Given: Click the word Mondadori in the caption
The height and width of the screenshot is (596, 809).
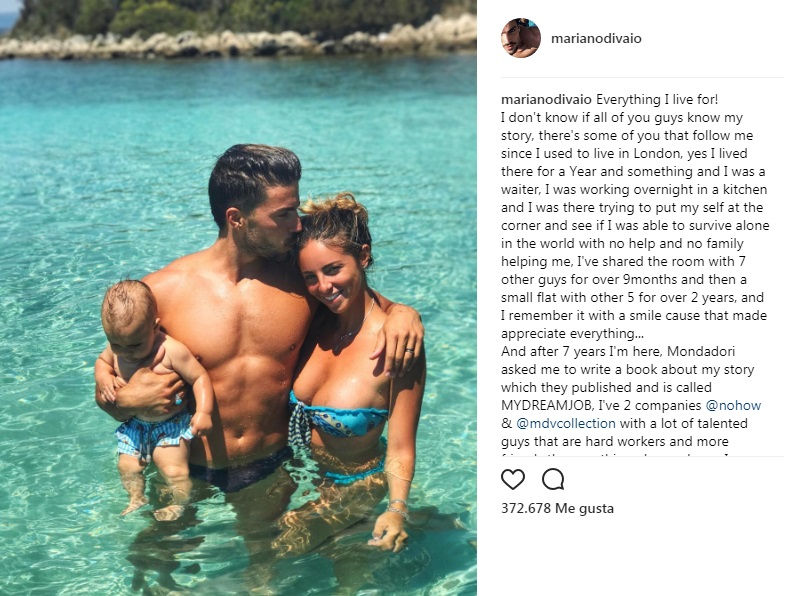Looking at the screenshot, I should (701, 351).
